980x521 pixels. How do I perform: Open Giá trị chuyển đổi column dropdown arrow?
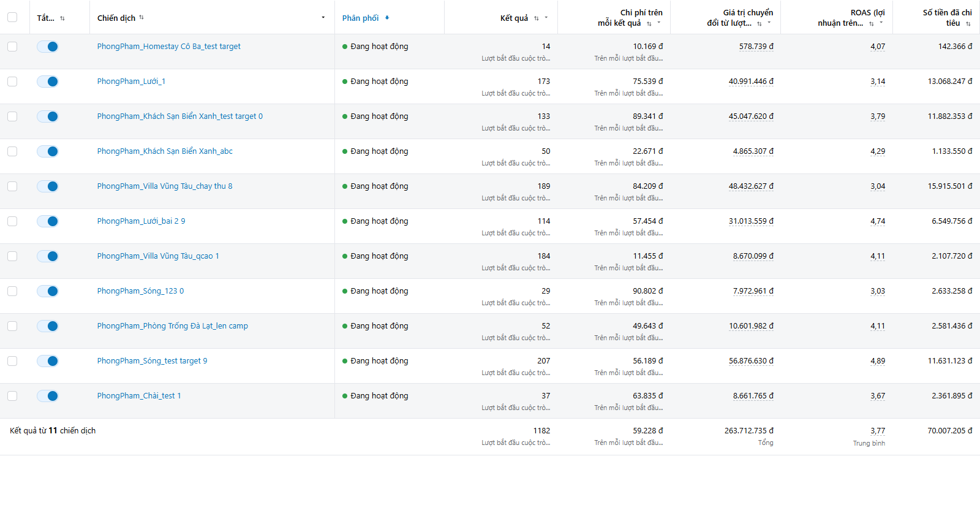coord(769,23)
